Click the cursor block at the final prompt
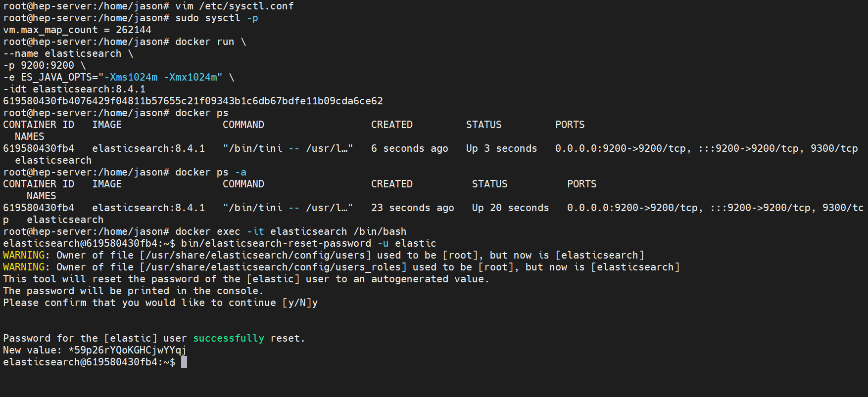Viewport: 868px width, 397px height. [184, 362]
